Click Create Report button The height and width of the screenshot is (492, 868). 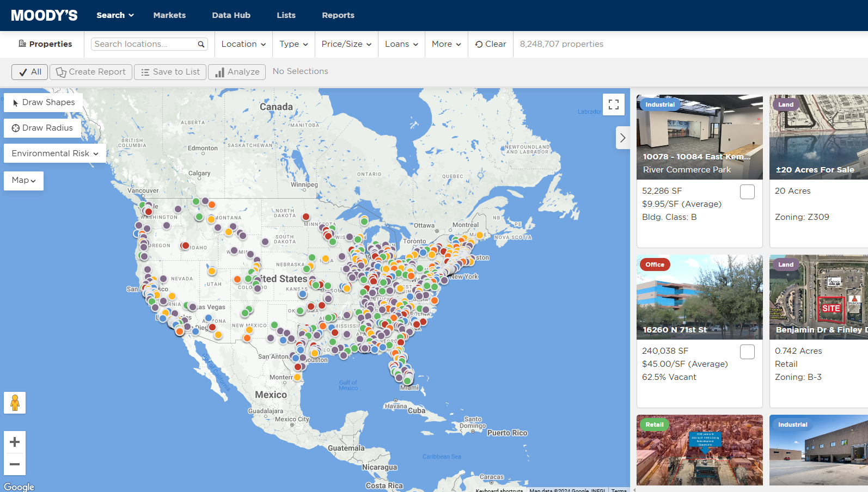[91, 72]
